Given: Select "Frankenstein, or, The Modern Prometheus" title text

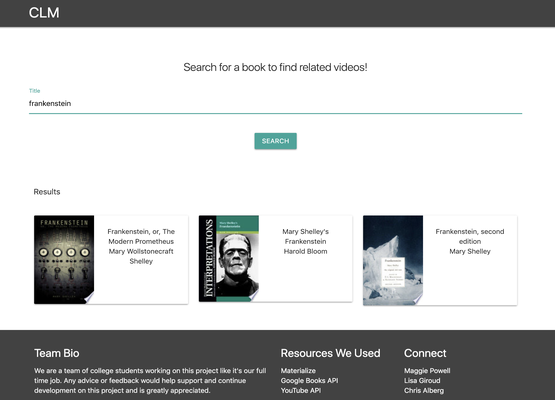Looking at the screenshot, I should point(141,236).
